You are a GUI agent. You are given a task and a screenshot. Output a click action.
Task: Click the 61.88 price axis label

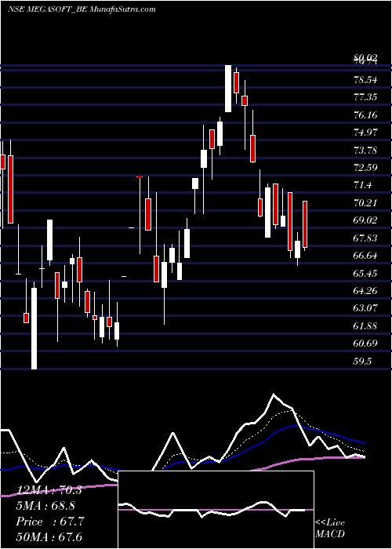tap(365, 326)
